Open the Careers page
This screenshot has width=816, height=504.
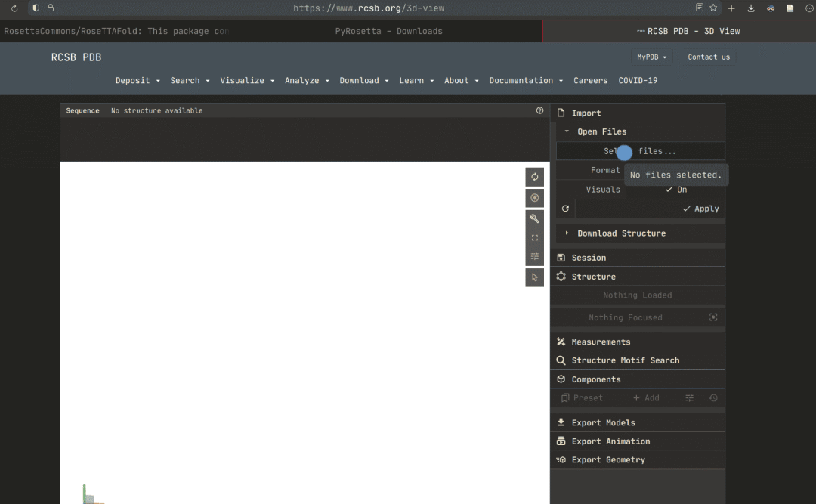click(x=590, y=80)
